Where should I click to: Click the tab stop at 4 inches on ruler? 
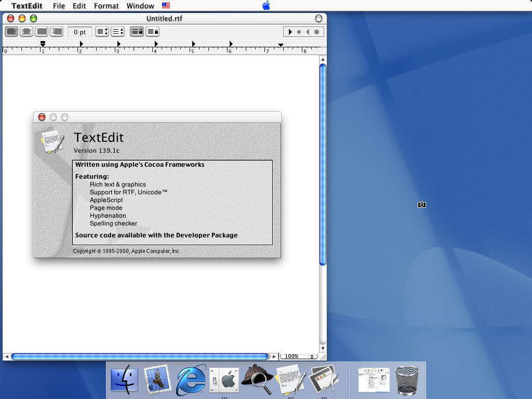(156, 44)
